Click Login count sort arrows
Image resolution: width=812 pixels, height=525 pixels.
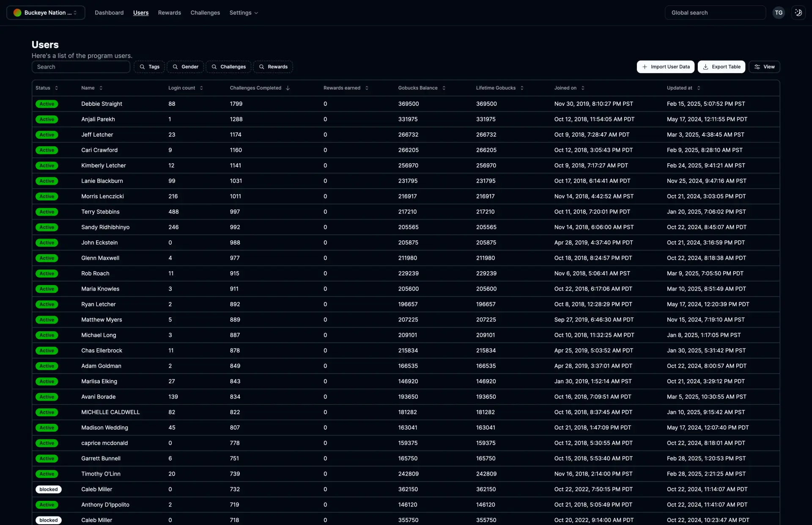tap(201, 88)
